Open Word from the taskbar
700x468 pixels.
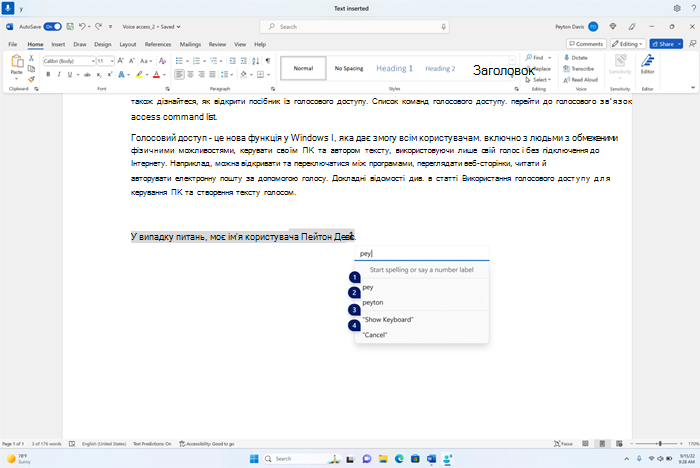431,459
